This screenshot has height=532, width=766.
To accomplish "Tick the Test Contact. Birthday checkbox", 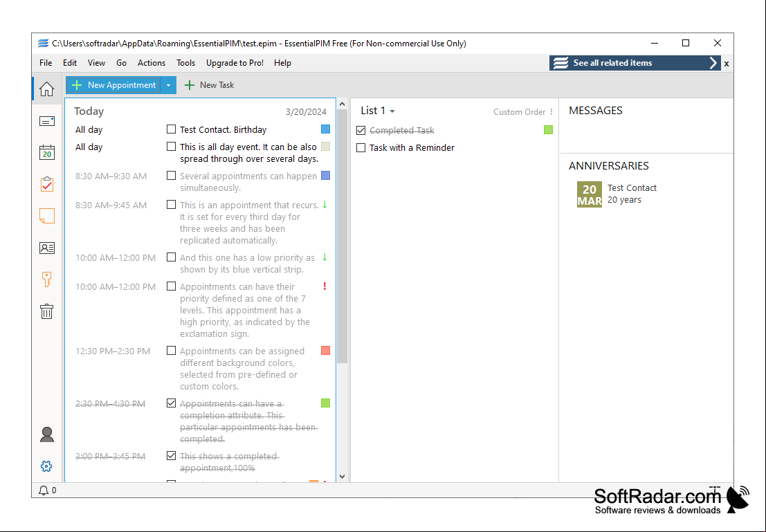I will [x=171, y=129].
